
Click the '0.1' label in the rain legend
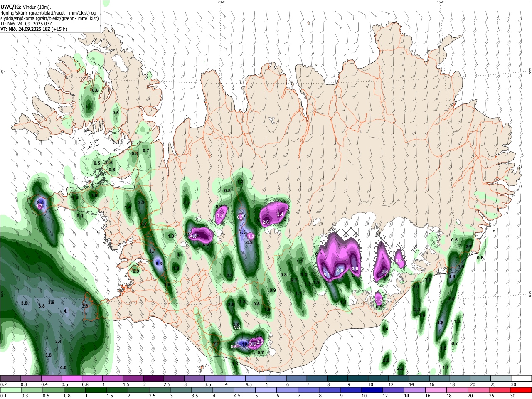coord(3,396)
